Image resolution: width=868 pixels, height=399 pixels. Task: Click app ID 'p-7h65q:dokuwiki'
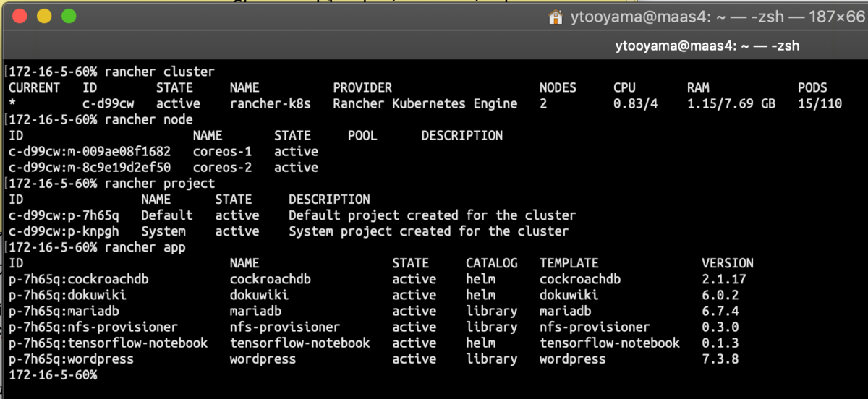tap(68, 295)
